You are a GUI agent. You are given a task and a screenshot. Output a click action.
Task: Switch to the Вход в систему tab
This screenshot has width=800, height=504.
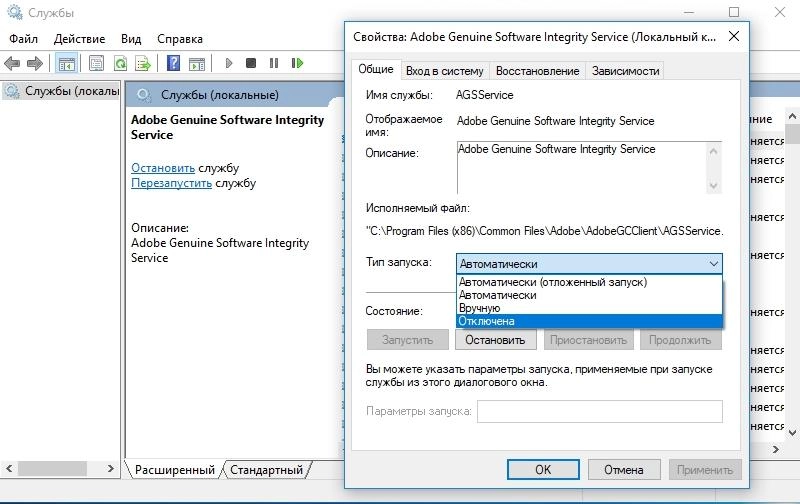tap(444, 71)
